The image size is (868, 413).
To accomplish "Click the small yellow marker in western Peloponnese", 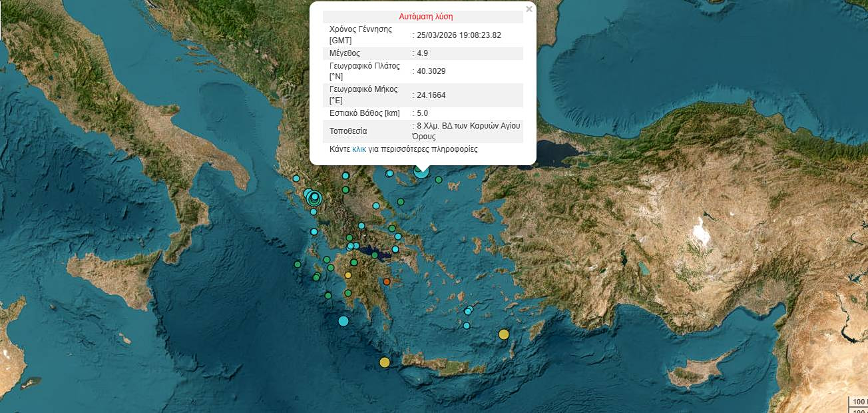I will click(x=347, y=275).
